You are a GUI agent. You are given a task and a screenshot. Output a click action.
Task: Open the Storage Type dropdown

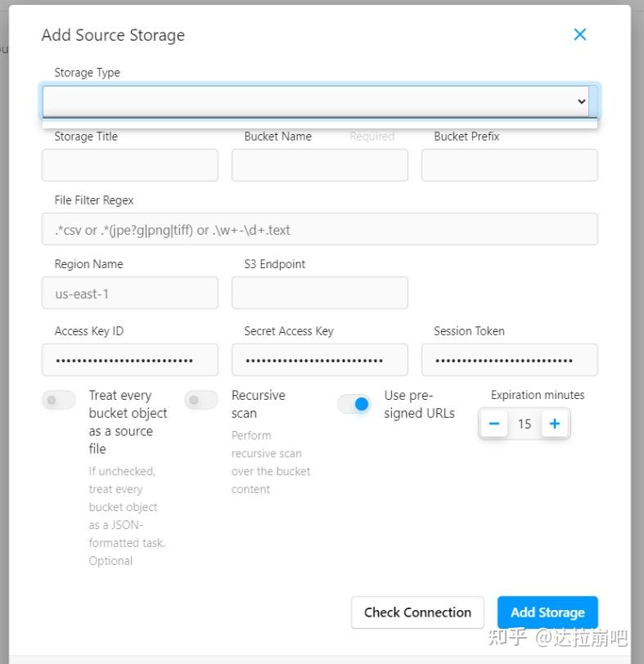(x=311, y=101)
